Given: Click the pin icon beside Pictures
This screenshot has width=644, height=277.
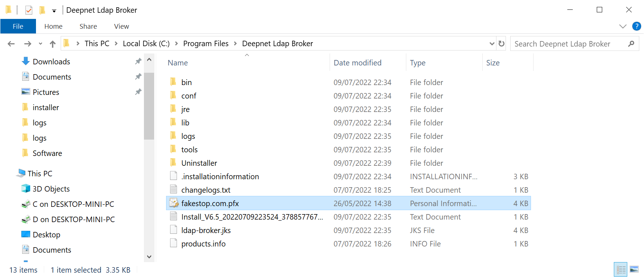Looking at the screenshot, I should coord(138,92).
